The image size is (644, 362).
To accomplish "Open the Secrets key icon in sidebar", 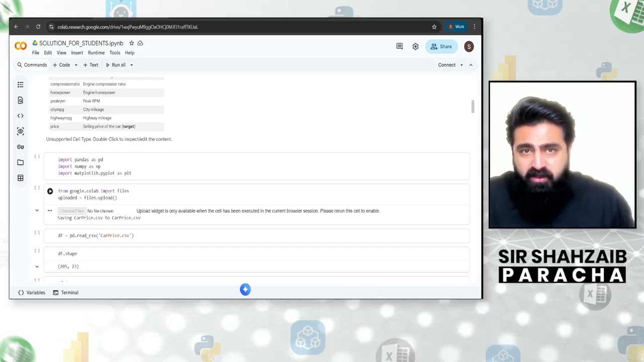I will click(20, 147).
